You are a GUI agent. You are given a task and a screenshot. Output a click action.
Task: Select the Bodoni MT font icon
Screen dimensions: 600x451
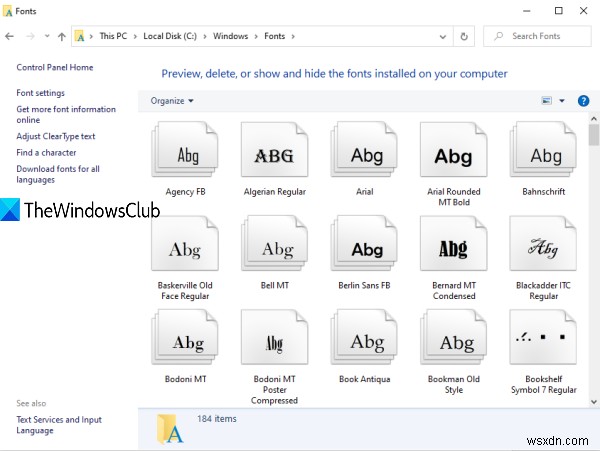click(x=185, y=337)
